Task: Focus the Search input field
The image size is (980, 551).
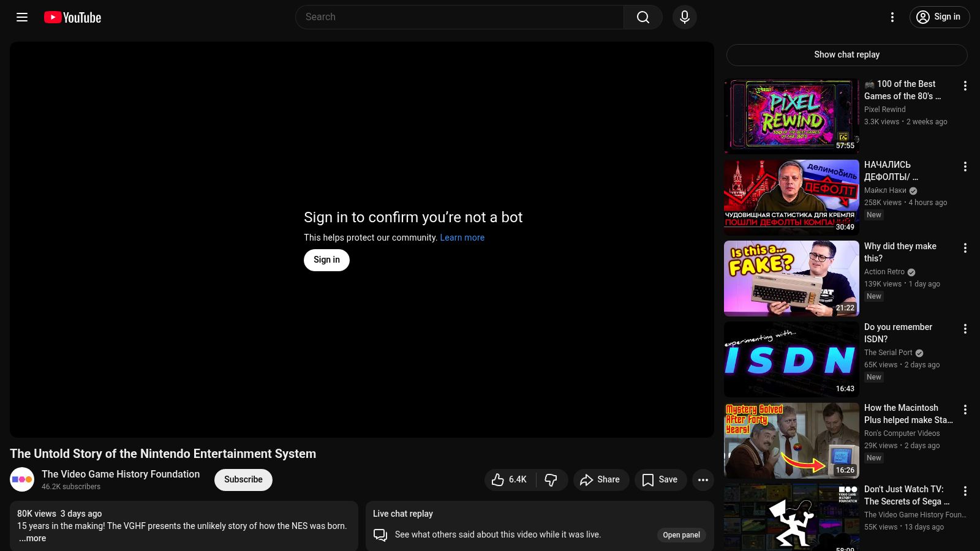Action: (x=459, y=17)
